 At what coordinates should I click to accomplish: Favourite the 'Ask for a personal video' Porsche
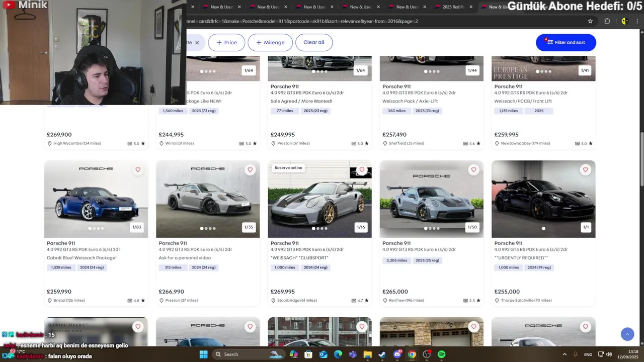tap(250, 170)
